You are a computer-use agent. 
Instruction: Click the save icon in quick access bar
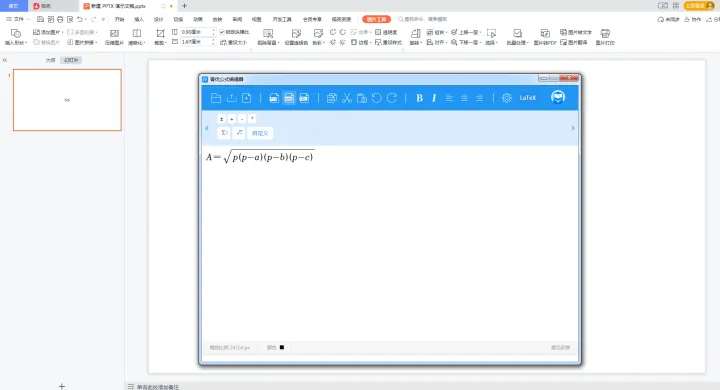[40, 19]
